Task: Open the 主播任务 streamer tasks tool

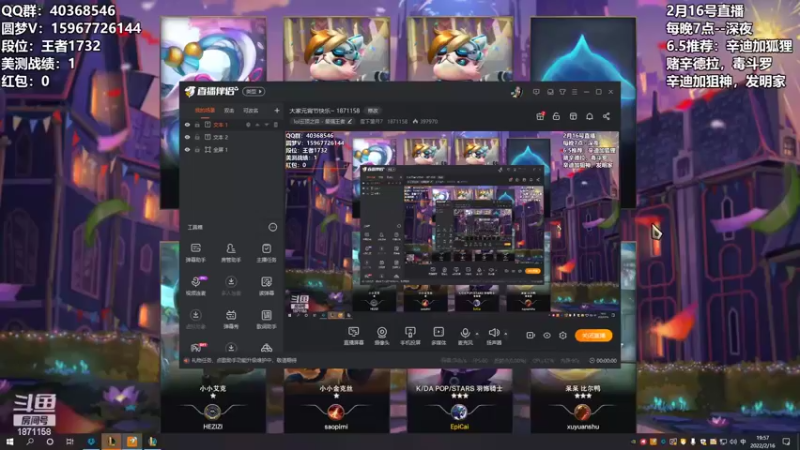Action: (266, 253)
